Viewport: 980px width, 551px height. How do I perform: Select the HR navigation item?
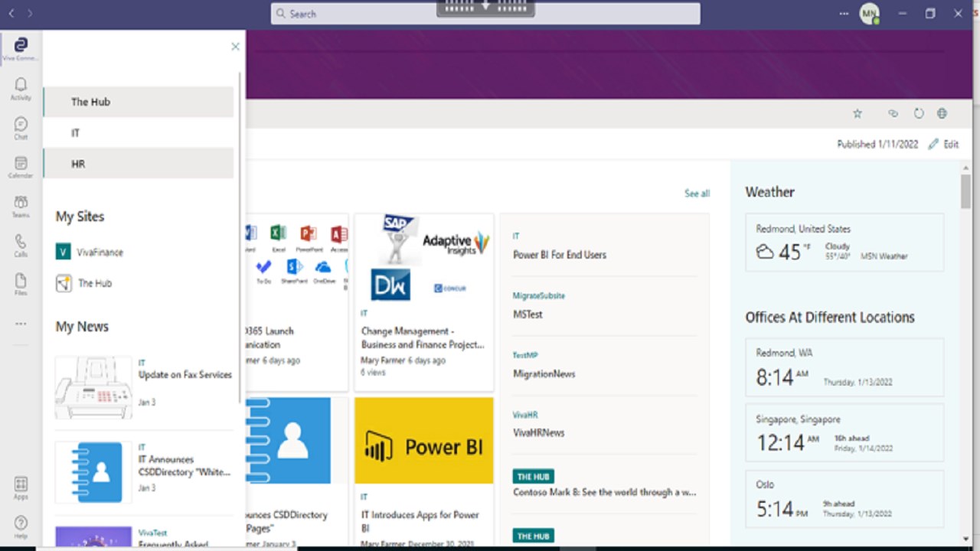tap(138, 164)
